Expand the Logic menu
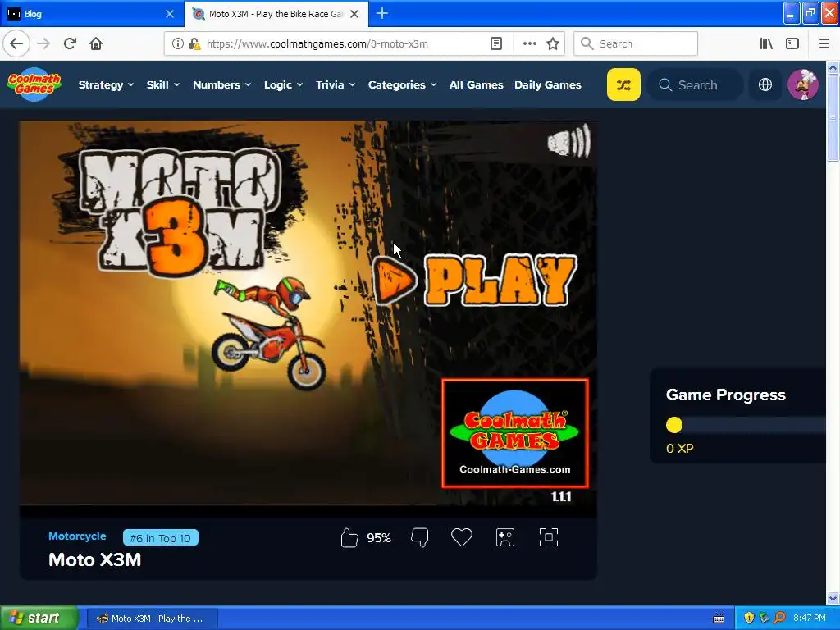 pyautogui.click(x=283, y=84)
